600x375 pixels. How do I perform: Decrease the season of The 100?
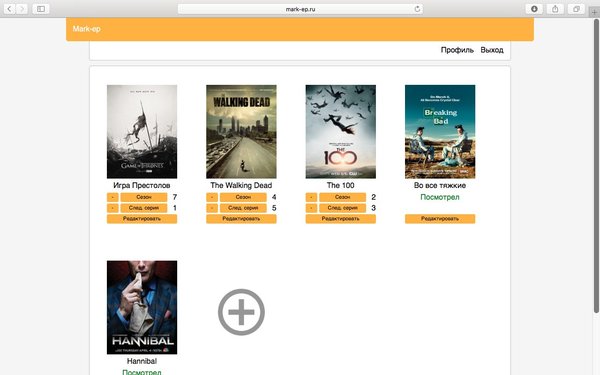coord(311,197)
